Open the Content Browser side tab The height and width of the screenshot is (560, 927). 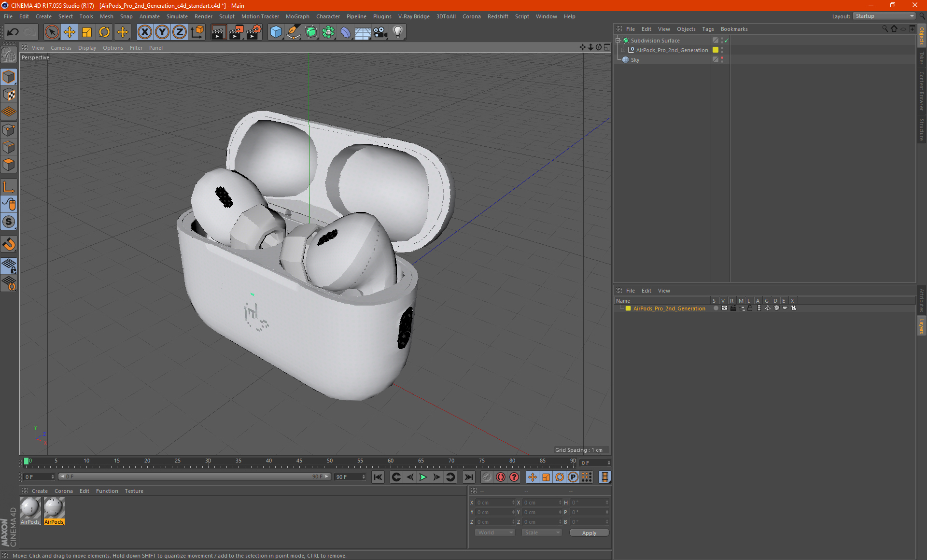(922, 91)
